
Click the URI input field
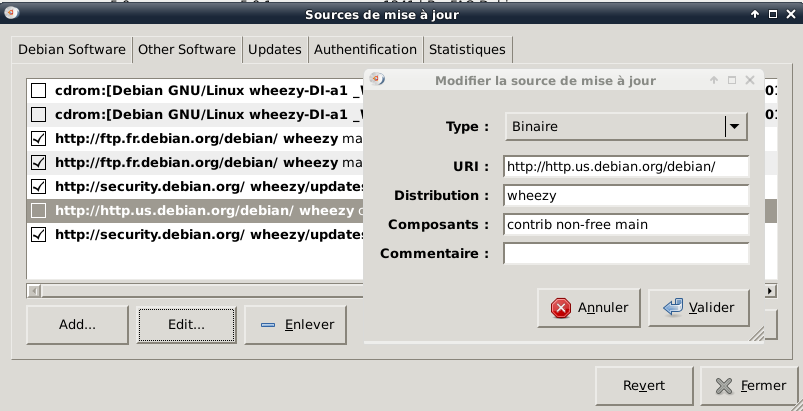[x=626, y=166]
